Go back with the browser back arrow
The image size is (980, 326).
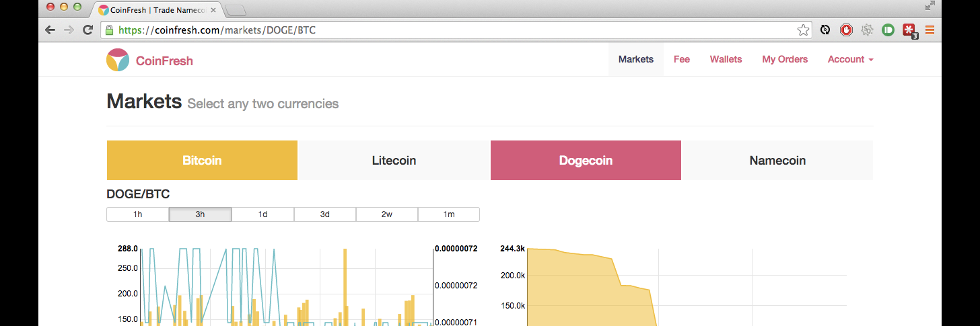pos(50,30)
